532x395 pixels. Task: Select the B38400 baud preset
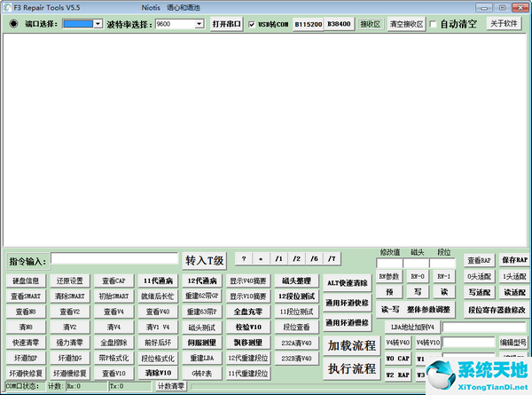click(x=339, y=24)
